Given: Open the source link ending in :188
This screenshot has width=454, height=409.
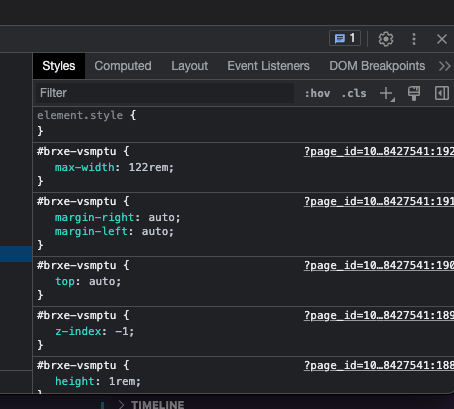Looking at the screenshot, I should pyautogui.click(x=379, y=365).
